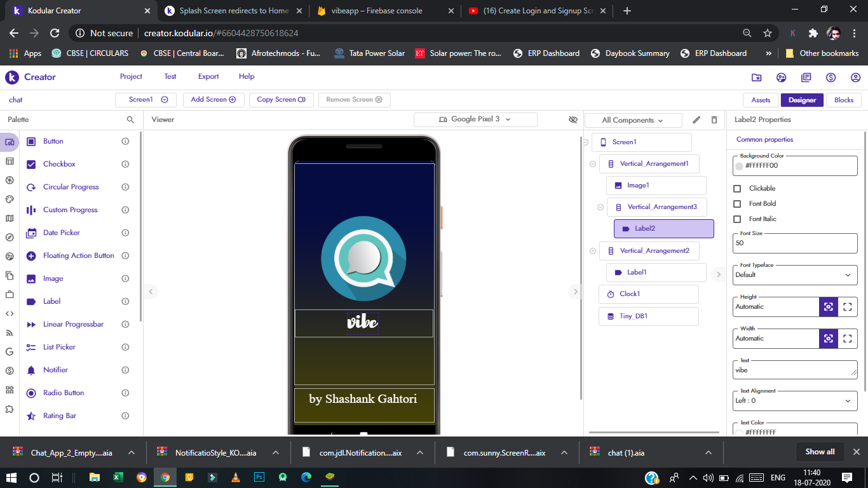Check the Font Bold checkbox
The image size is (868, 488).
pos(737,204)
